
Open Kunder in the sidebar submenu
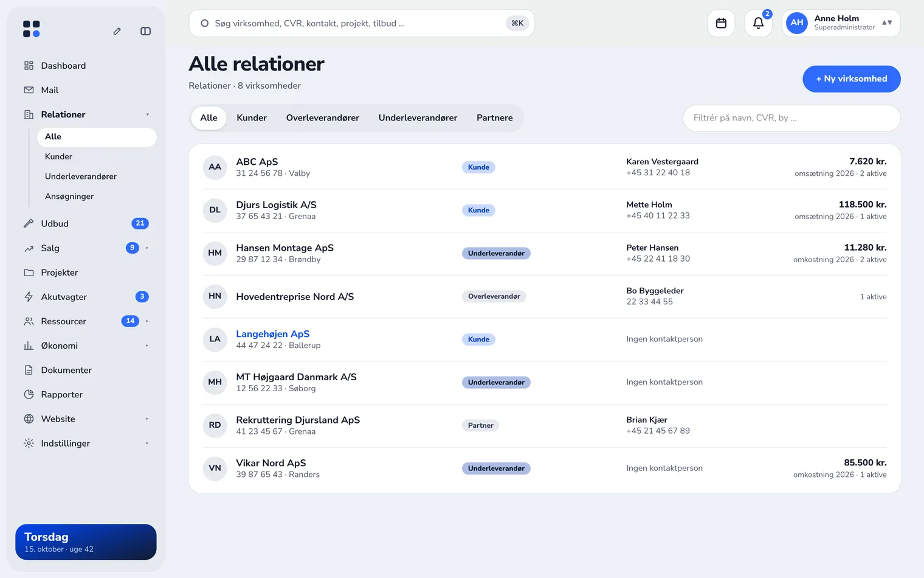click(x=97, y=156)
